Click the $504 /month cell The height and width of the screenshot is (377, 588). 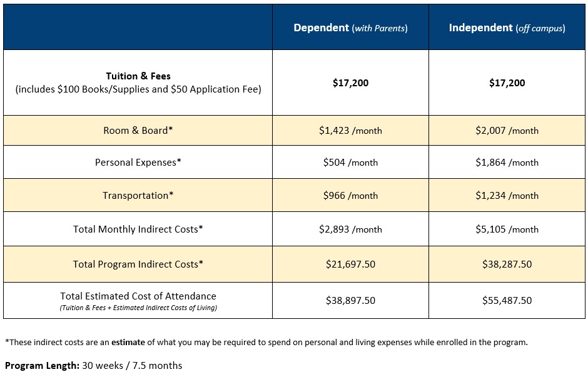[x=350, y=163]
